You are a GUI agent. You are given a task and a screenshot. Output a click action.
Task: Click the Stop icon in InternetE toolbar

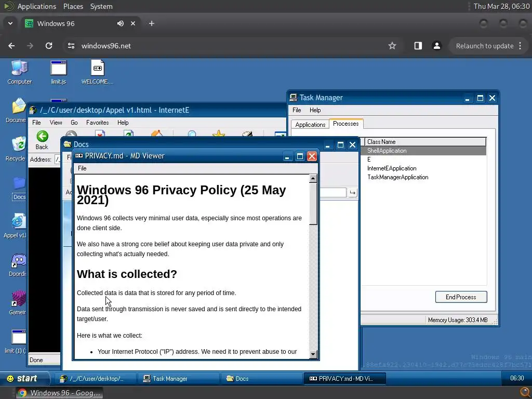[x=100, y=133]
